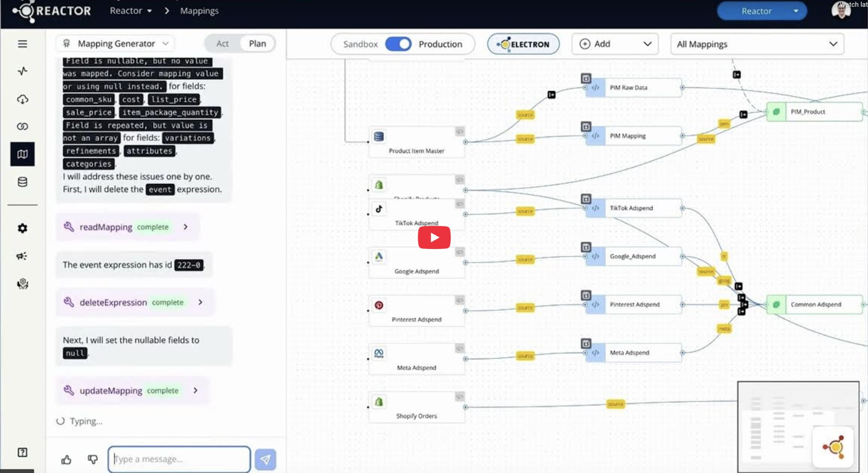Viewport: 868px width, 473px height.
Task: Select the Product Item Master database icon
Action: tap(379, 137)
